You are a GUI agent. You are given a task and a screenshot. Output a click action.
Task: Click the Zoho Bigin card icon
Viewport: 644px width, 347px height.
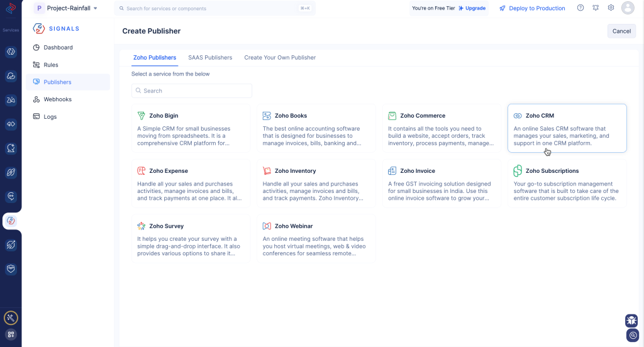(x=142, y=116)
